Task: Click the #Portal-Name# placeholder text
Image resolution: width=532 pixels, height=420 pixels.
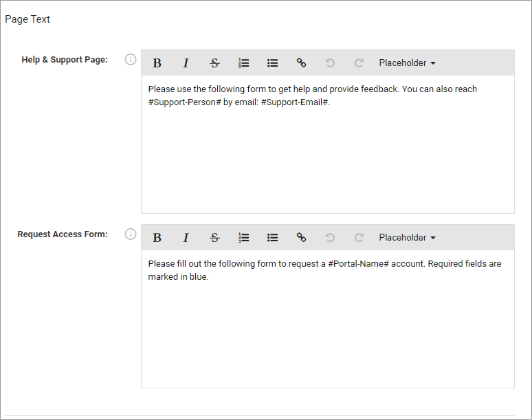Action: pos(358,263)
